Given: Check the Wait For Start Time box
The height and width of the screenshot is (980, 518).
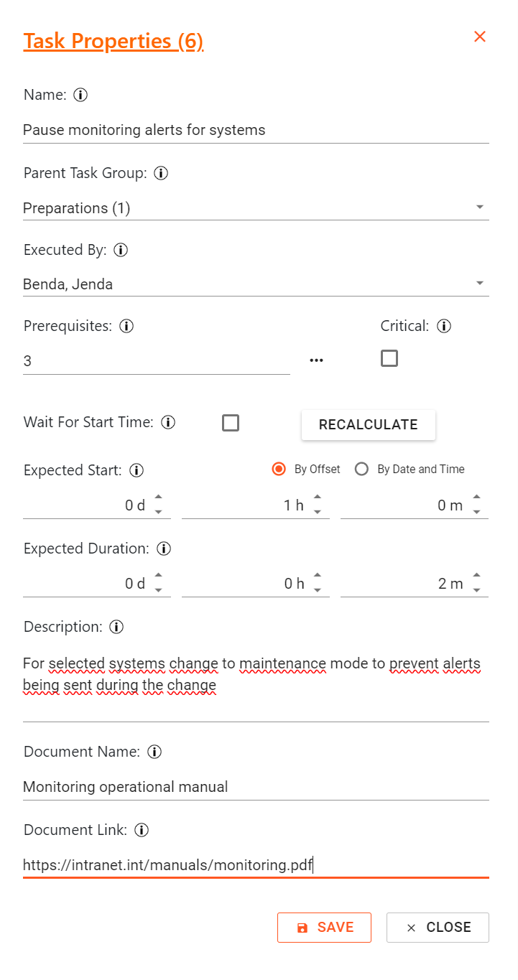Looking at the screenshot, I should 231,423.
